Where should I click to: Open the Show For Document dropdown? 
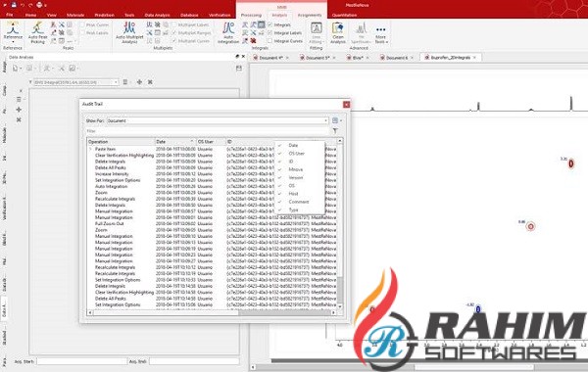218,120
